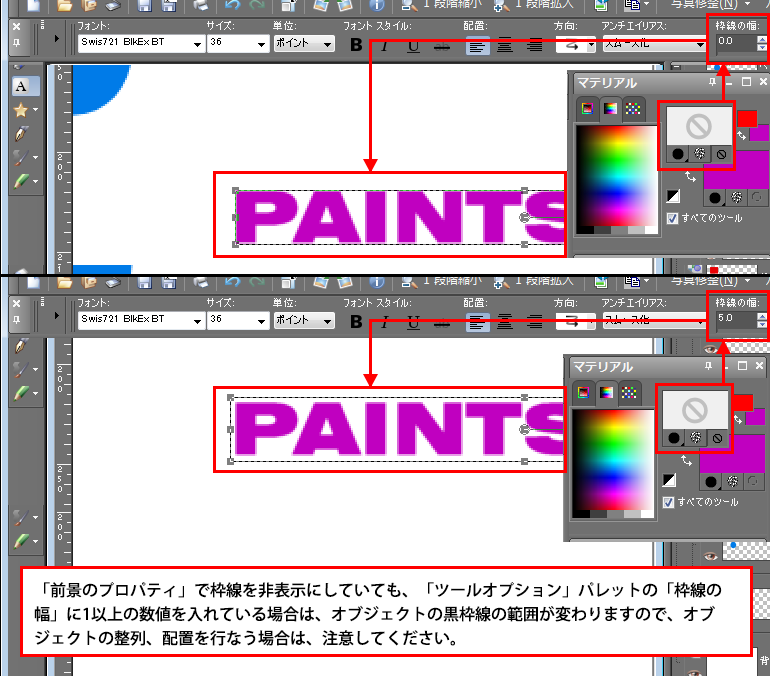Click background style Color button, lower Materials panel
The width and height of the screenshot is (770, 676).
coord(711,482)
